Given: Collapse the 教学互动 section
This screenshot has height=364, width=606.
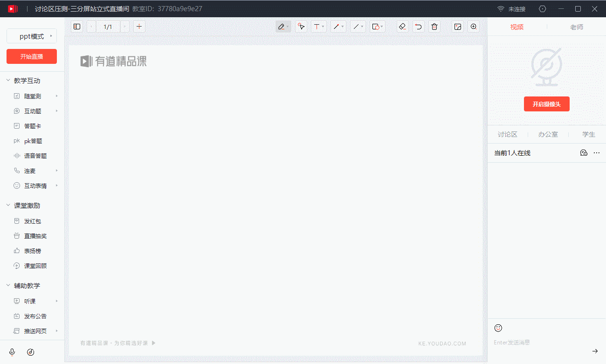Looking at the screenshot, I should (x=8, y=81).
